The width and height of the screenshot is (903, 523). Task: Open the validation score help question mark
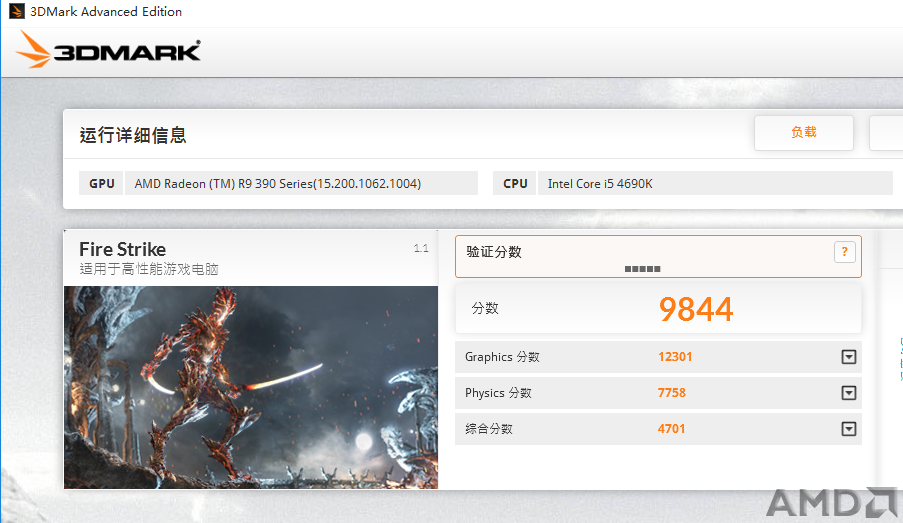coord(844,252)
